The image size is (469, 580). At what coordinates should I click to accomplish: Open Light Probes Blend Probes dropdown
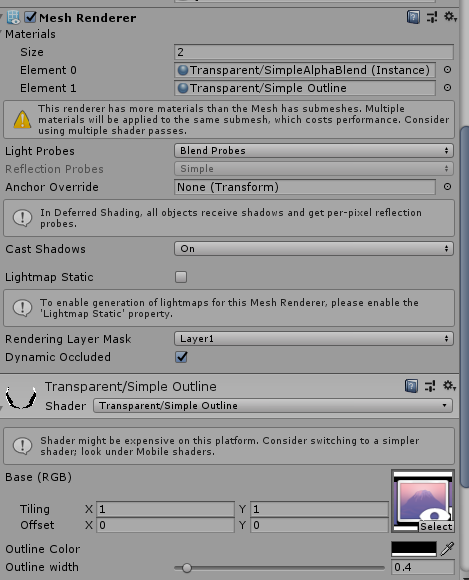314,151
